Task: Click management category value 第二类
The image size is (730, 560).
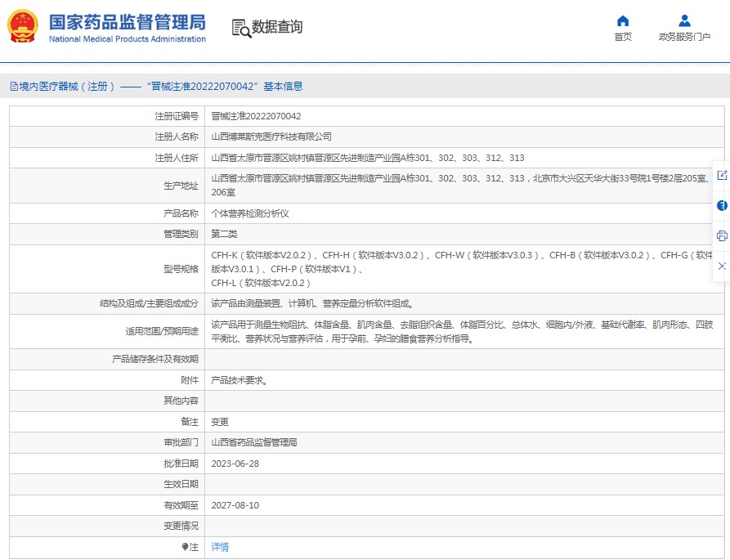Action: coord(224,234)
